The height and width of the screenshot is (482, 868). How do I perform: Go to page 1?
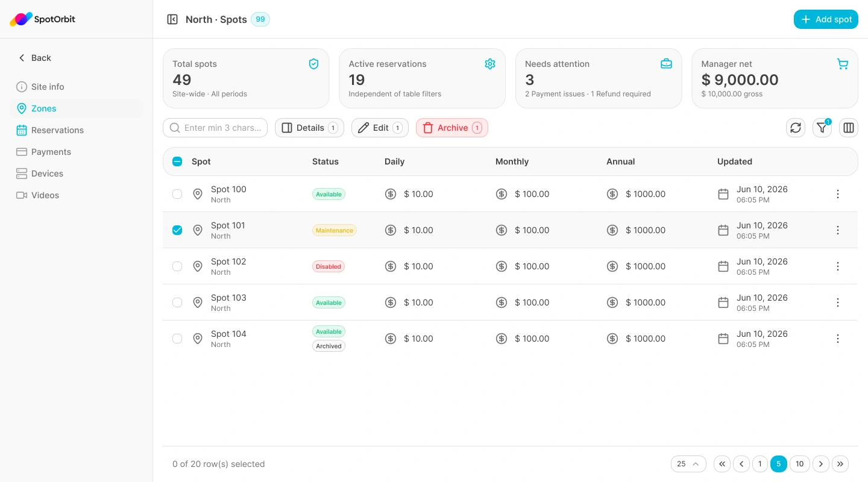point(759,464)
